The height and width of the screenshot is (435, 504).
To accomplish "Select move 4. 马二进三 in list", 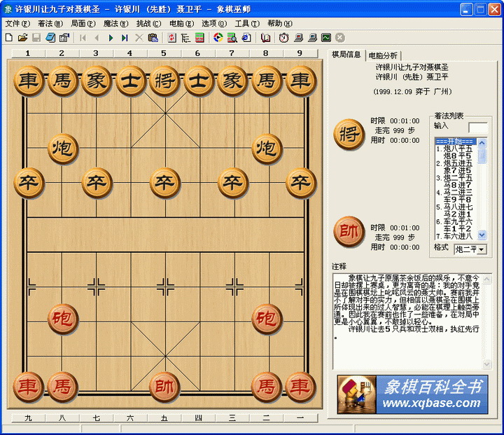I will pos(454,193).
